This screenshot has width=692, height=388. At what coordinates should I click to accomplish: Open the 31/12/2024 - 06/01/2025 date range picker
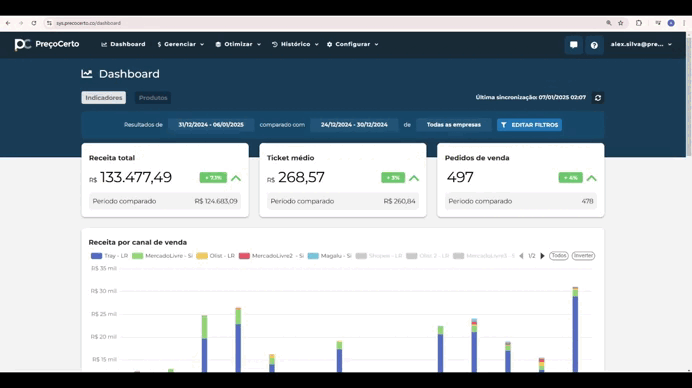click(211, 125)
